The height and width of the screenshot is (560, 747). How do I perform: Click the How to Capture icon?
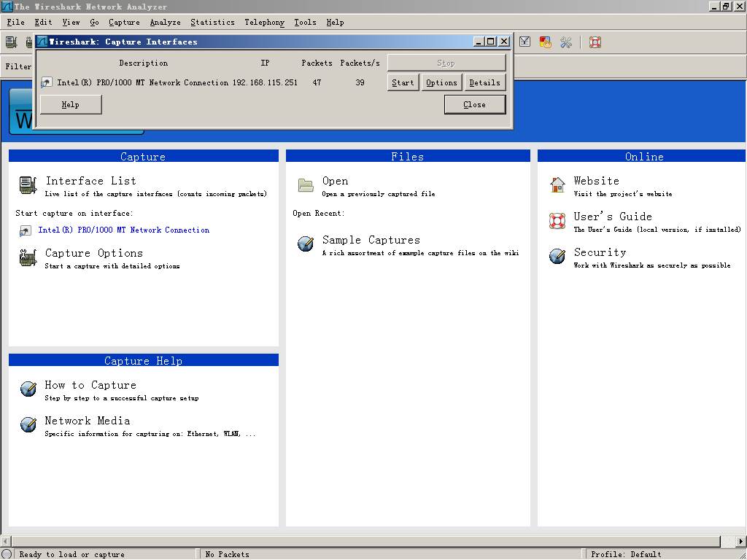coord(28,389)
